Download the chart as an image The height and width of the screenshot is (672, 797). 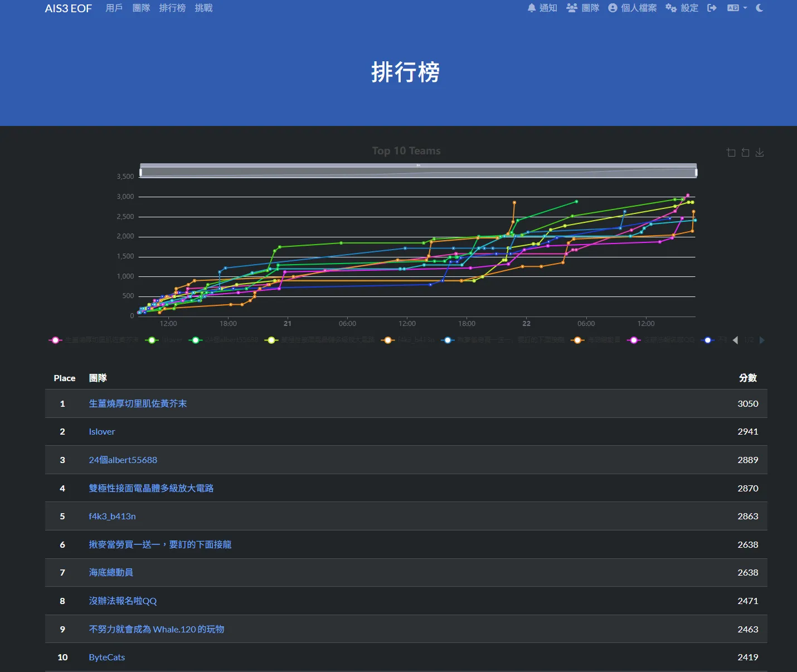click(760, 153)
